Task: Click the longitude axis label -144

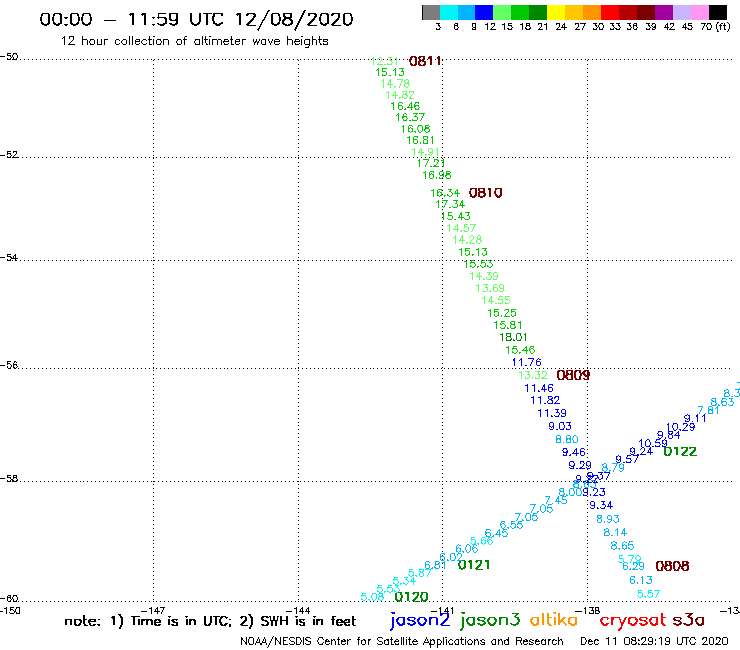Action: [298, 611]
